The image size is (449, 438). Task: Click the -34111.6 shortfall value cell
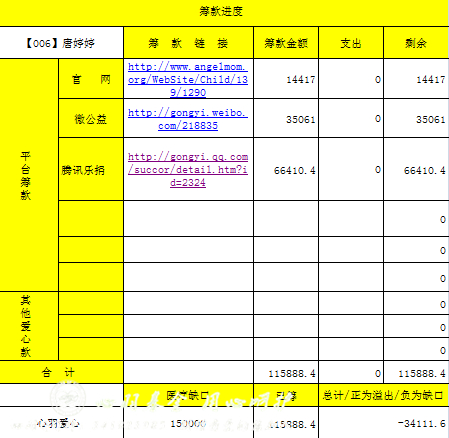point(384,423)
